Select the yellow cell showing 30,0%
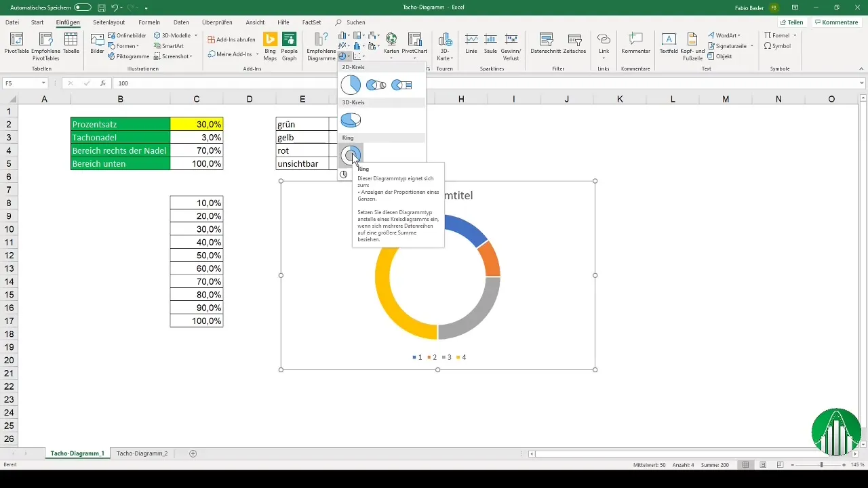868x488 pixels. click(x=197, y=124)
